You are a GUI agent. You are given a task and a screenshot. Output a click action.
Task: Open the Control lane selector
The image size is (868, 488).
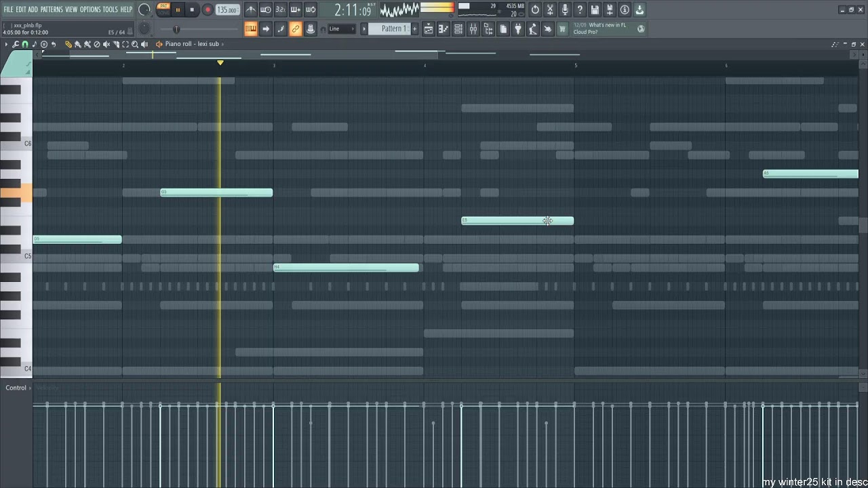pyautogui.click(x=18, y=388)
